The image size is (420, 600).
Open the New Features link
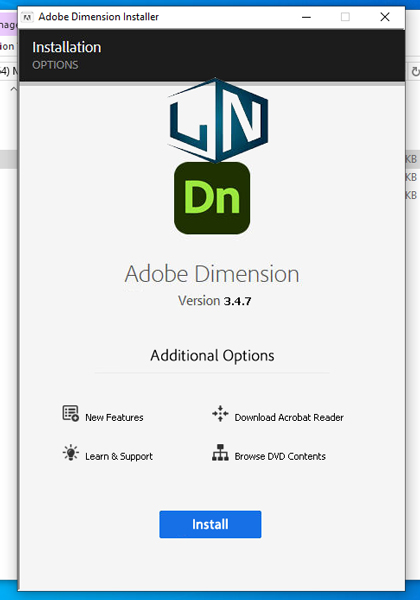(x=114, y=417)
